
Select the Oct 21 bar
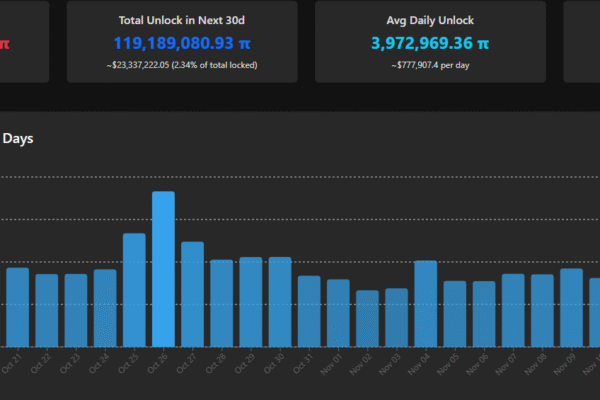18,306
